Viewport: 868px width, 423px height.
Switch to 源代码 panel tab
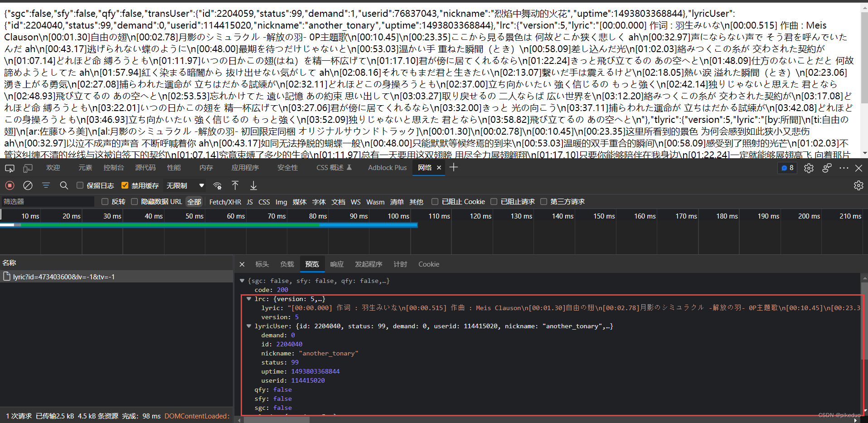click(x=145, y=168)
